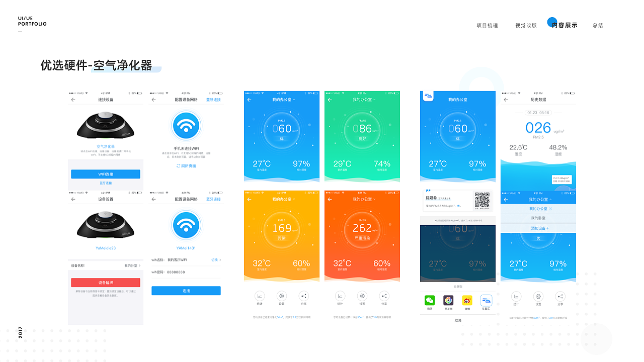
Task: Tap 分享 icon under device list screen
Action: [560, 296]
